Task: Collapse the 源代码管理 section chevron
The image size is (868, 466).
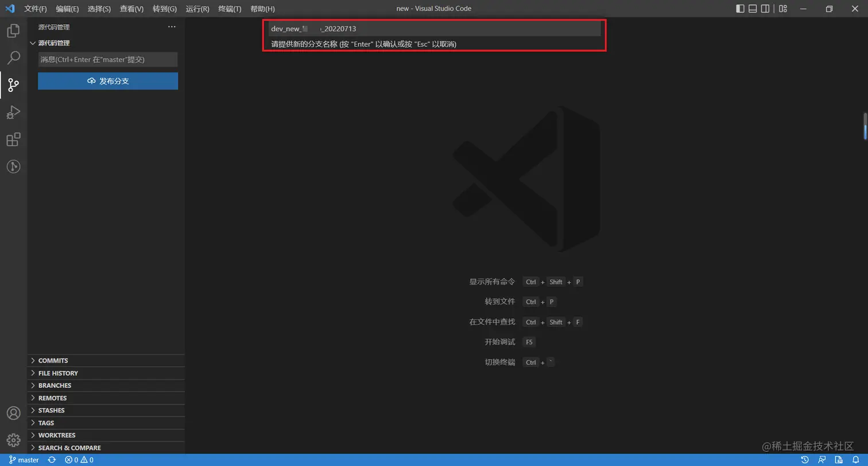Action: (33, 43)
